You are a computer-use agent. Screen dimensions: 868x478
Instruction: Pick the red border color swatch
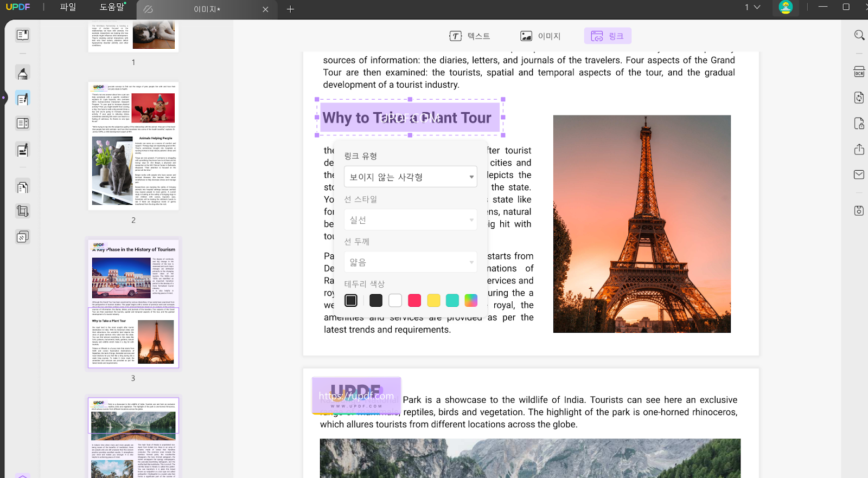[x=414, y=300]
